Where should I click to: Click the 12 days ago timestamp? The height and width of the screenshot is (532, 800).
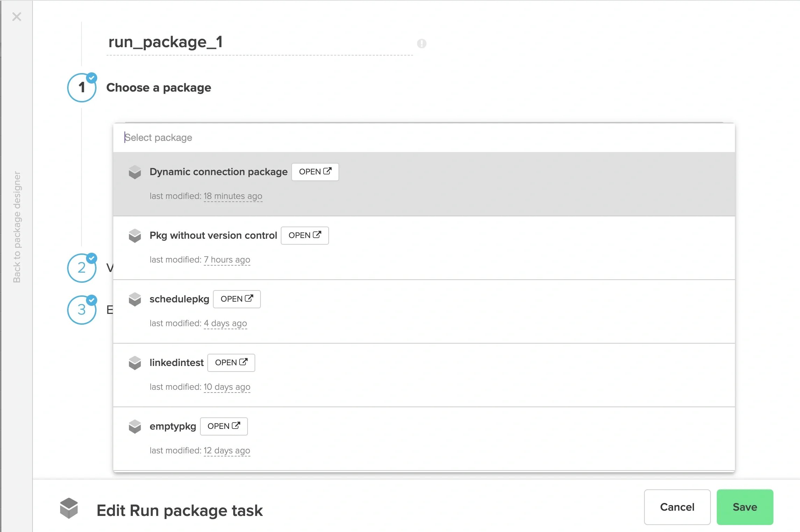[227, 451]
